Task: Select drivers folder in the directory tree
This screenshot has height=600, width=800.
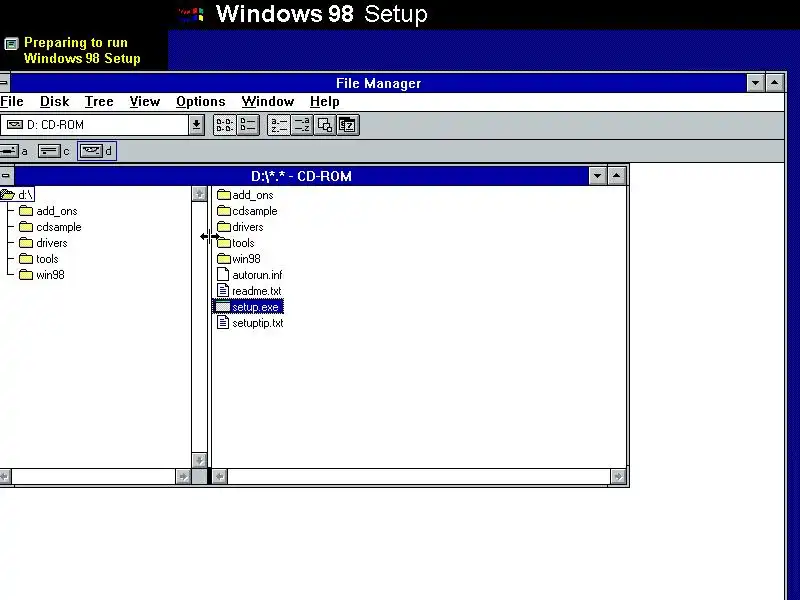Action: pos(43,243)
